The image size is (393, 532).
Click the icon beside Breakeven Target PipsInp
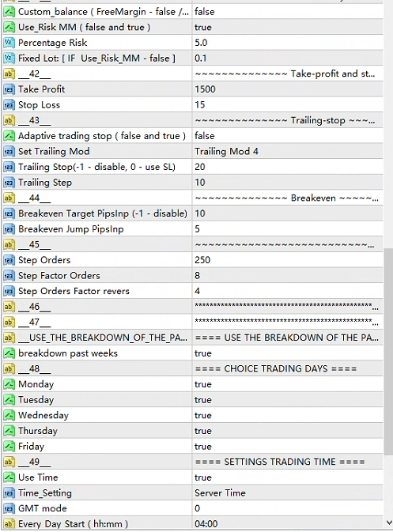tap(9, 213)
